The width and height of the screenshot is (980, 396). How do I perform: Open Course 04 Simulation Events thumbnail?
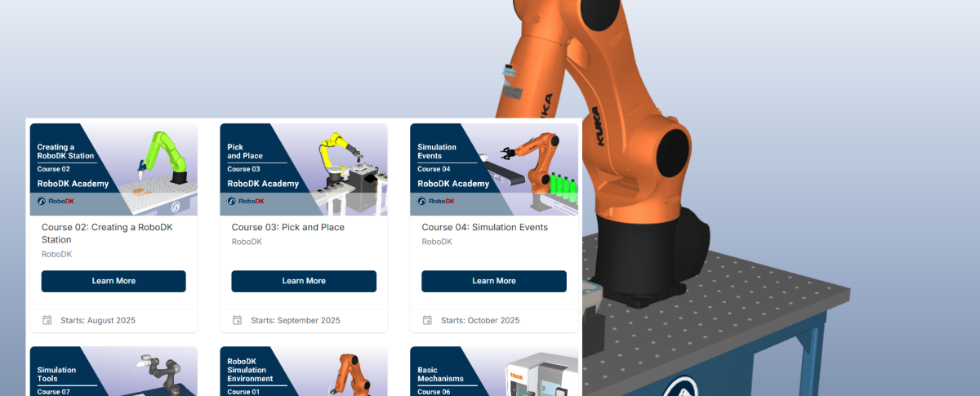click(x=494, y=170)
